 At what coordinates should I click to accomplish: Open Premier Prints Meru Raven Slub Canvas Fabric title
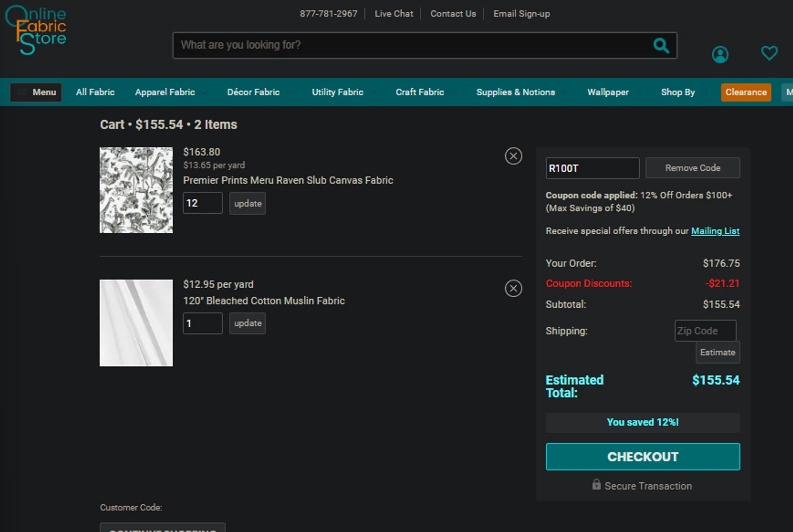click(x=288, y=180)
